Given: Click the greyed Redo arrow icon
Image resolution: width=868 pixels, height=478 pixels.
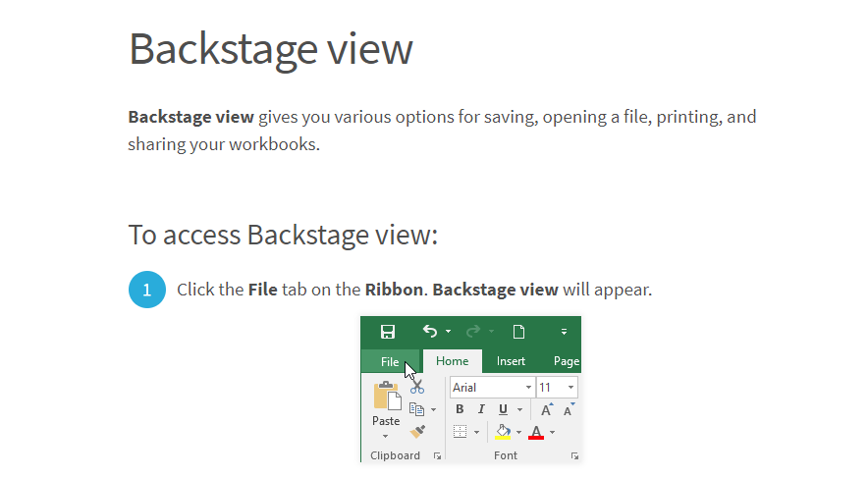Looking at the screenshot, I should pyautogui.click(x=473, y=331).
